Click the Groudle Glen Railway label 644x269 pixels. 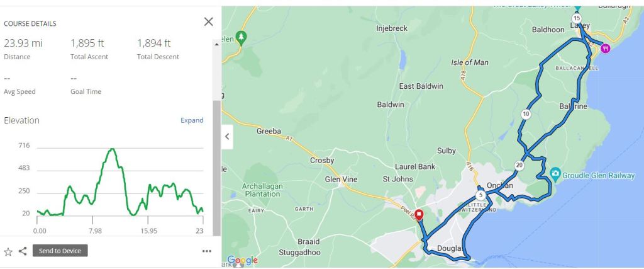600,176
